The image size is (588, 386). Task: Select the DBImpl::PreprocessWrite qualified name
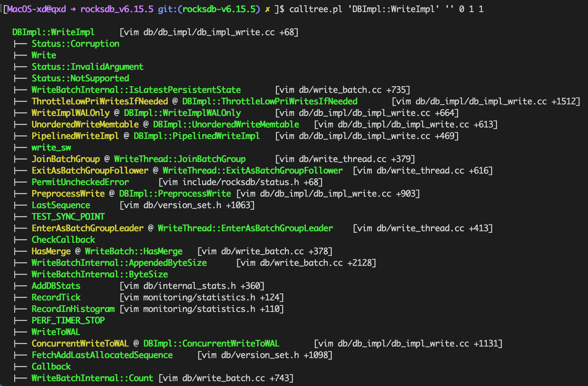175,194
